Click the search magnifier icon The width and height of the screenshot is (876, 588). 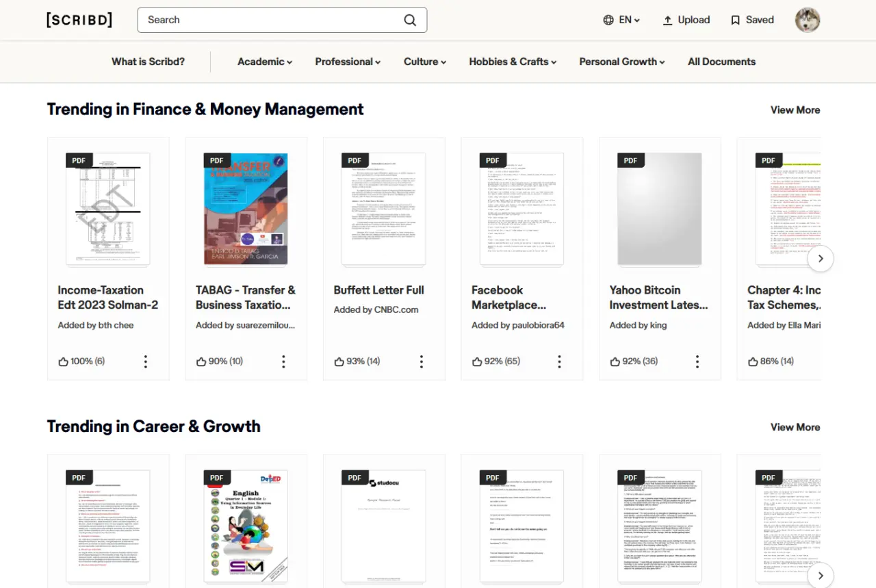point(410,20)
